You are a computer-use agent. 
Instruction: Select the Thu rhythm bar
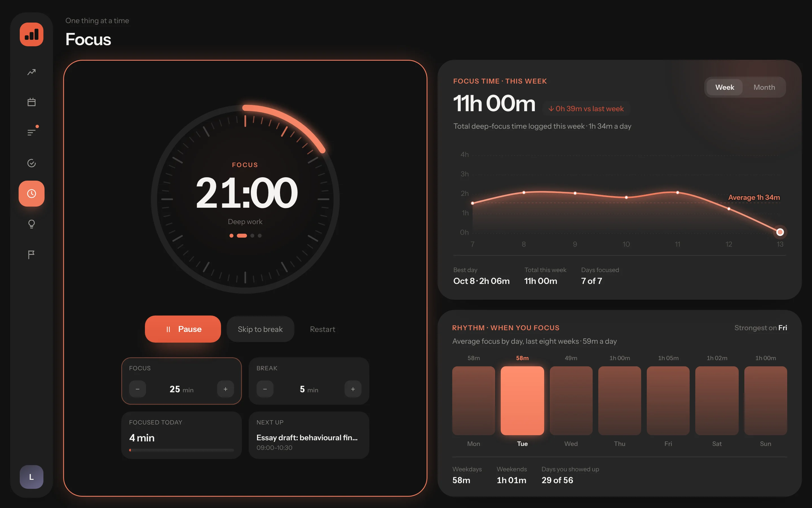[x=619, y=400]
